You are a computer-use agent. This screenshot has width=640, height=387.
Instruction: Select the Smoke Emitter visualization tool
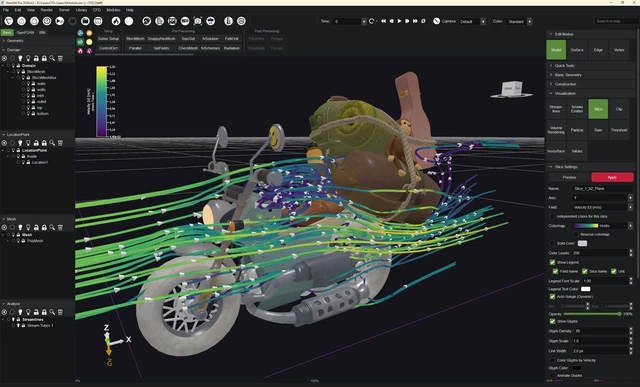(x=577, y=109)
